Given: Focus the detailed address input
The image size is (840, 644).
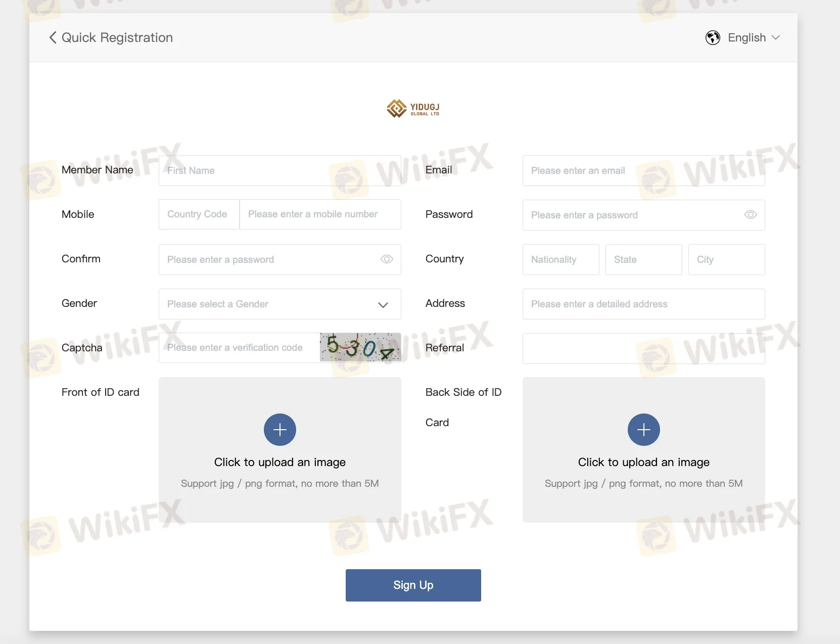Looking at the screenshot, I should (644, 304).
